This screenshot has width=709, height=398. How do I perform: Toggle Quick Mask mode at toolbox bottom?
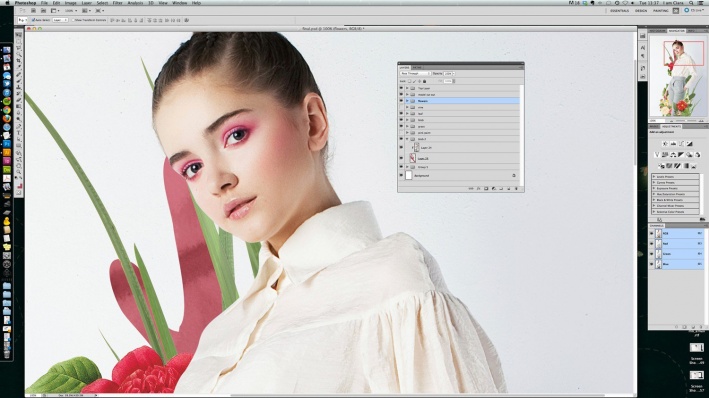coord(19,193)
